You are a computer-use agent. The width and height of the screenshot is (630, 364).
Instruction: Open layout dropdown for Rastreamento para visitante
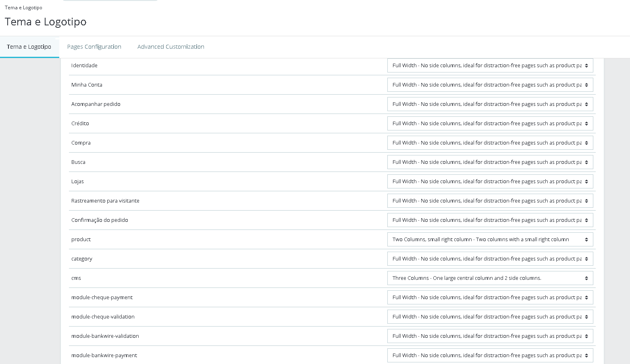pyautogui.click(x=490, y=201)
